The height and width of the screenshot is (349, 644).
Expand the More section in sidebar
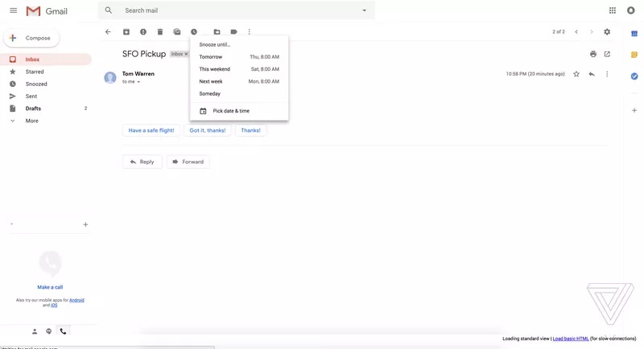pyautogui.click(x=31, y=121)
